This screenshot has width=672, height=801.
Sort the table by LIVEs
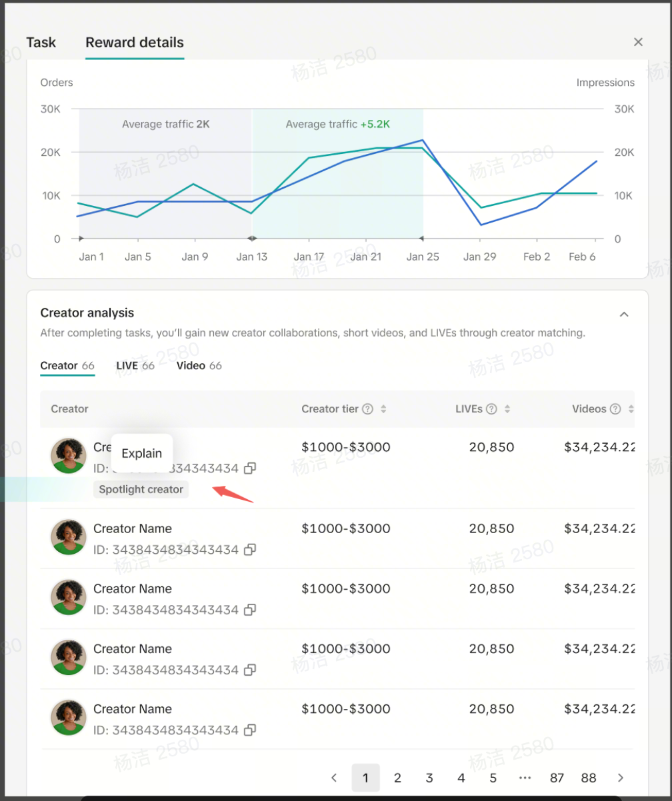coord(507,409)
